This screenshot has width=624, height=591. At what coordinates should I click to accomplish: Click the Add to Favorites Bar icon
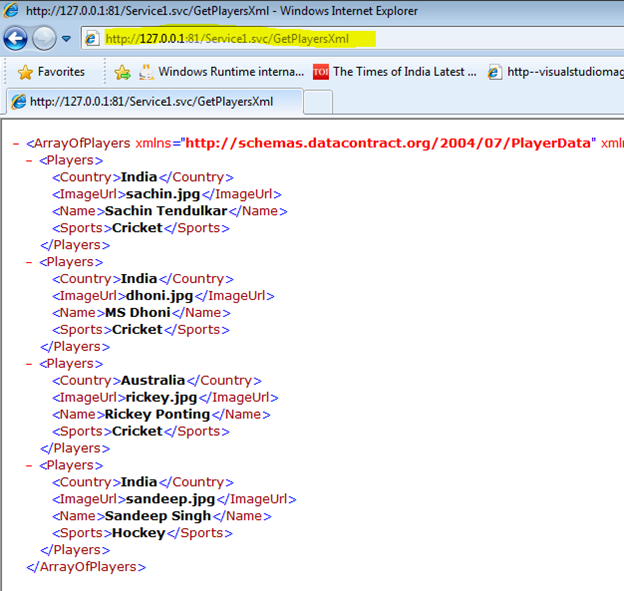coord(122,72)
